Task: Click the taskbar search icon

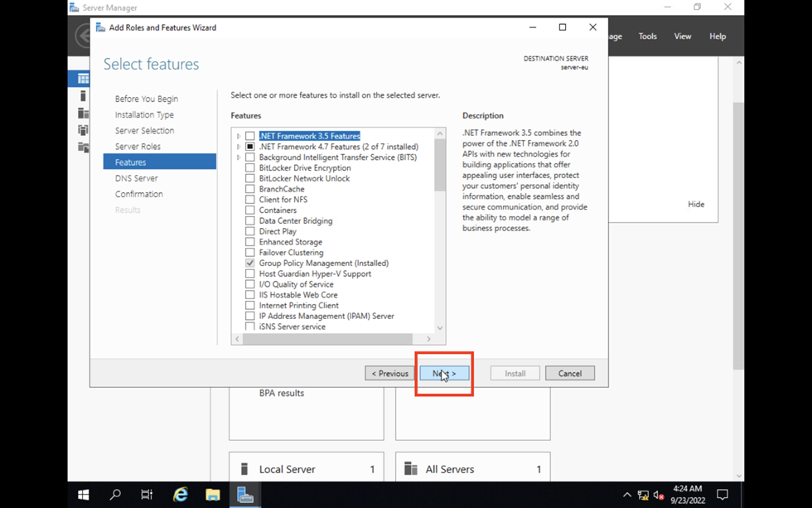Action: pyautogui.click(x=115, y=495)
